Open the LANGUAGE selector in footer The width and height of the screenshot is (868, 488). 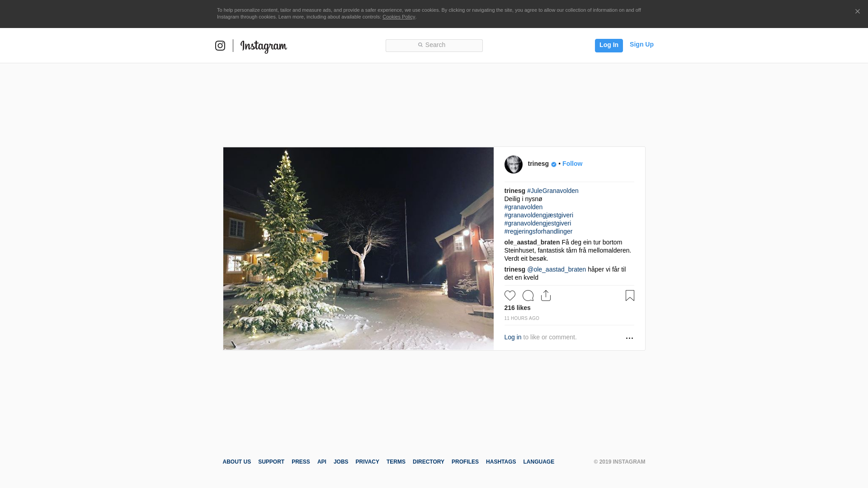539,462
